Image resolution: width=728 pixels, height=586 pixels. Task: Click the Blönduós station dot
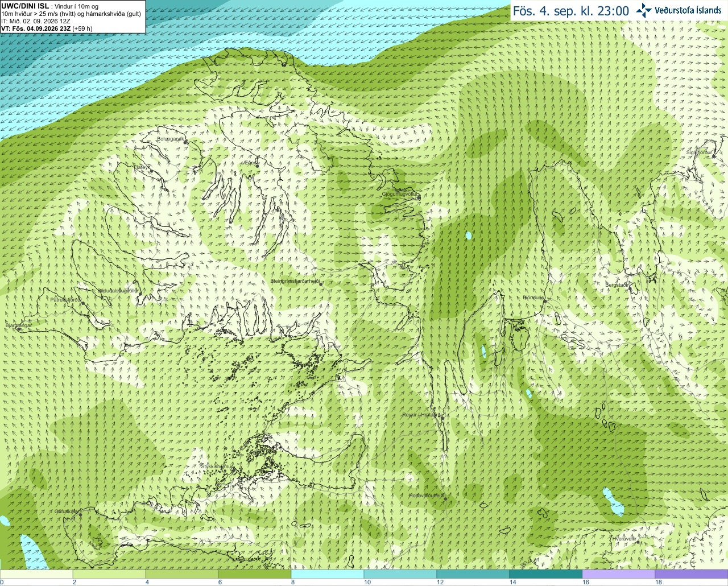tap(545, 302)
